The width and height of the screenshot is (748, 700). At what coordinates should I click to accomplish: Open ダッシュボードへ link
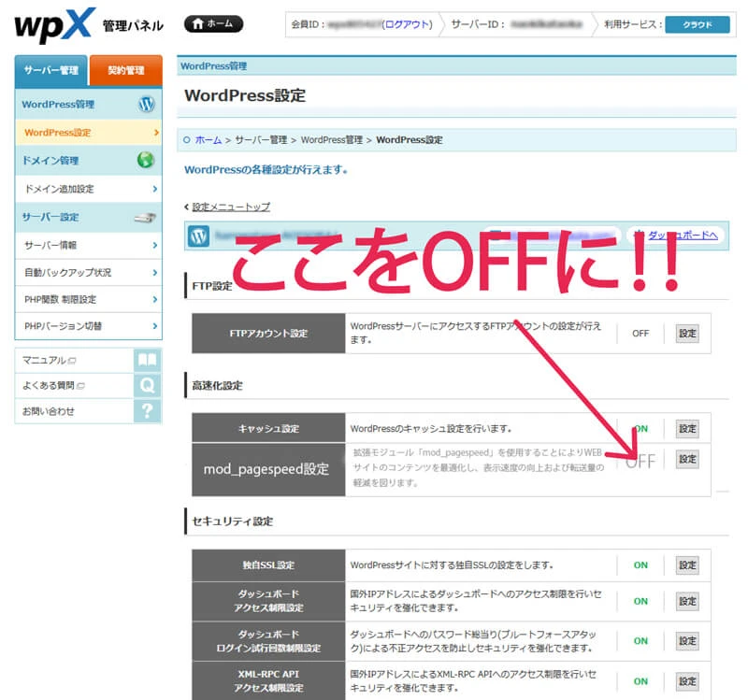pyautogui.click(x=683, y=236)
